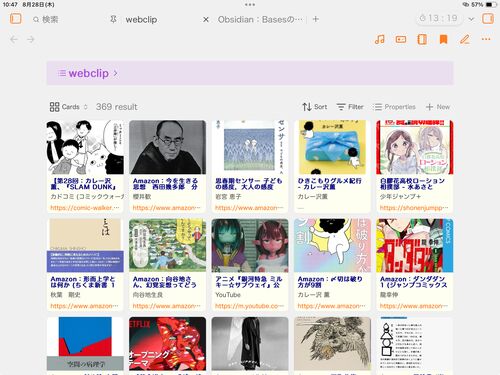The image size is (500, 375).
Task: Click the Sort button
Action: [315, 107]
